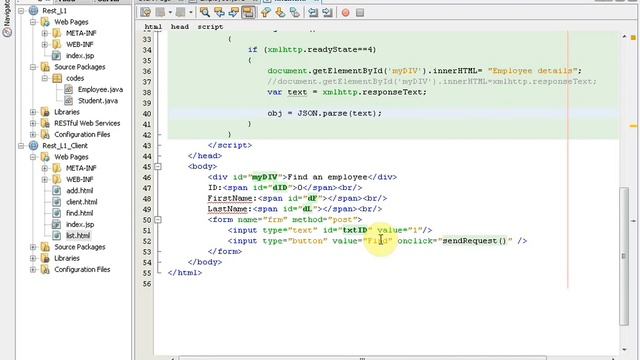
Task: Click index.jsp icon under Rest_L1
Action: [x=57, y=56]
